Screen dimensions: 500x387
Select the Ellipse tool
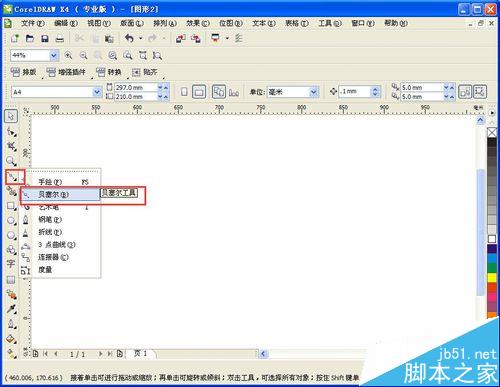(11, 220)
